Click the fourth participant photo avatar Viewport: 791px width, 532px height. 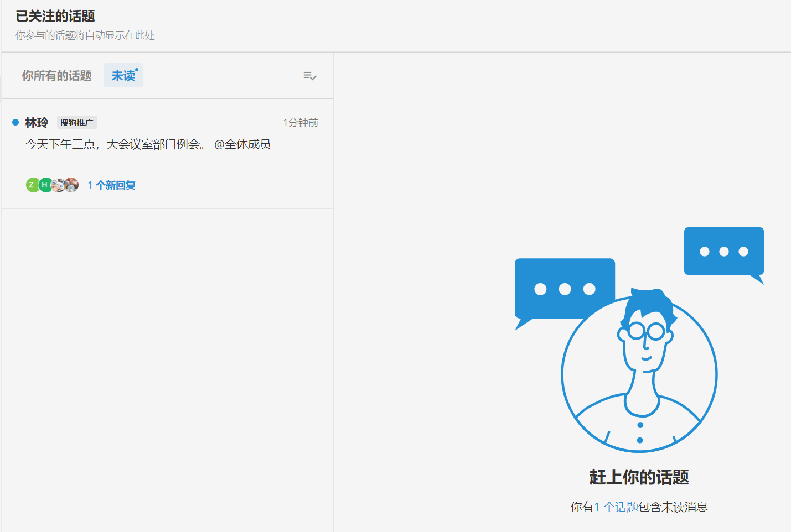(x=71, y=185)
